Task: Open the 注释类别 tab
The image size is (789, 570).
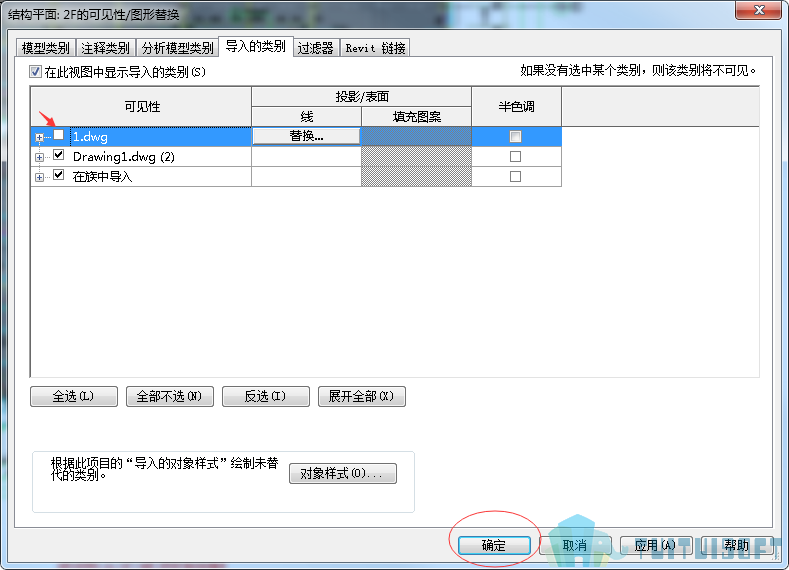Action: (x=106, y=48)
